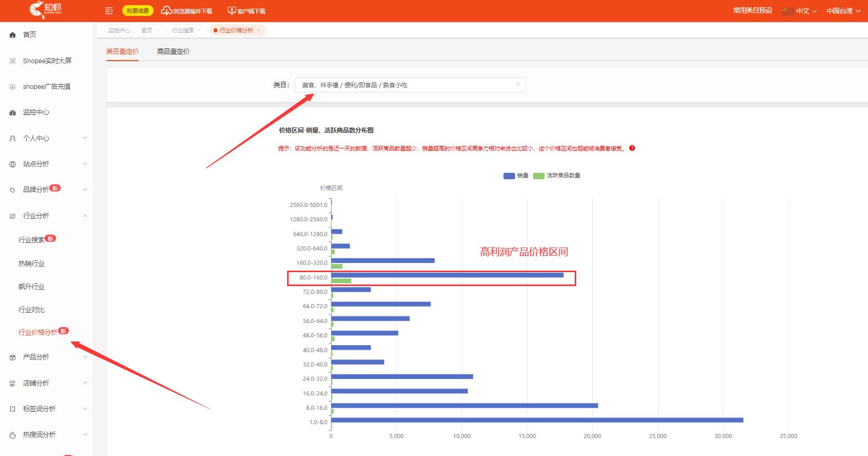Viewport: 868px width, 456px height.
Task: Click the Shopee实时大屏 sidebar icon
Action: click(x=13, y=61)
